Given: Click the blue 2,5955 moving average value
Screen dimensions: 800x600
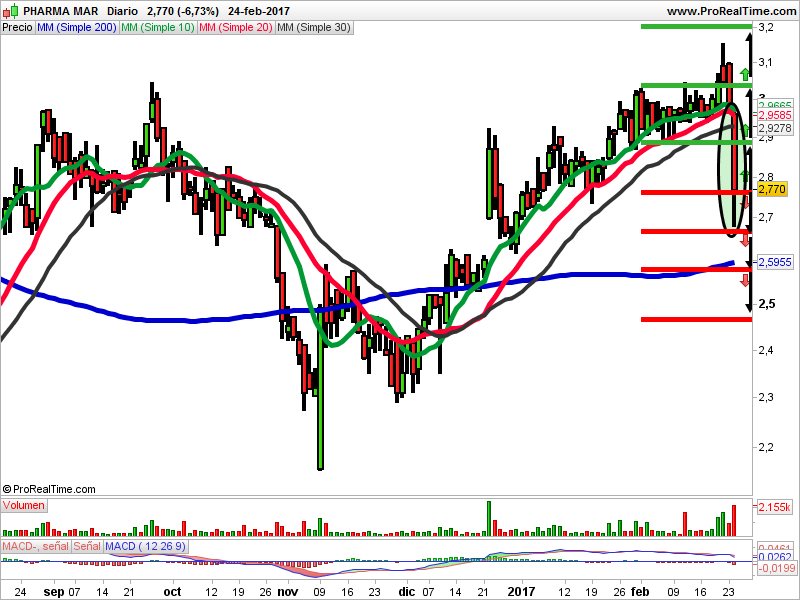Looking at the screenshot, I should click(774, 262).
